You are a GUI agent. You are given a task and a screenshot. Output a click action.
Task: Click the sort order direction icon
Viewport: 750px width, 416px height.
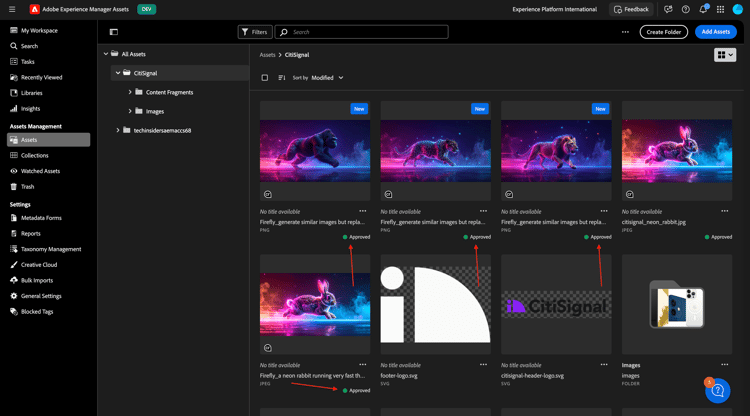[x=282, y=77]
